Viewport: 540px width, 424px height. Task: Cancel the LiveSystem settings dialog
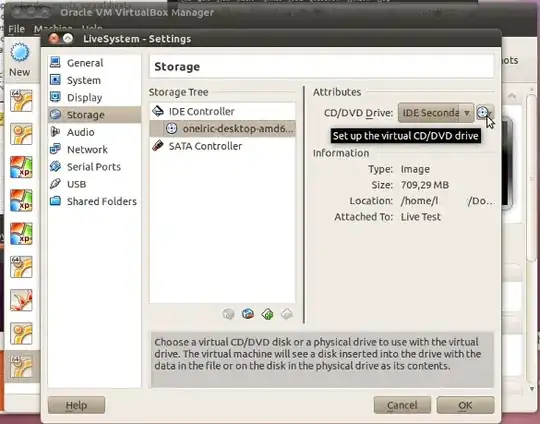pyautogui.click(x=402, y=405)
